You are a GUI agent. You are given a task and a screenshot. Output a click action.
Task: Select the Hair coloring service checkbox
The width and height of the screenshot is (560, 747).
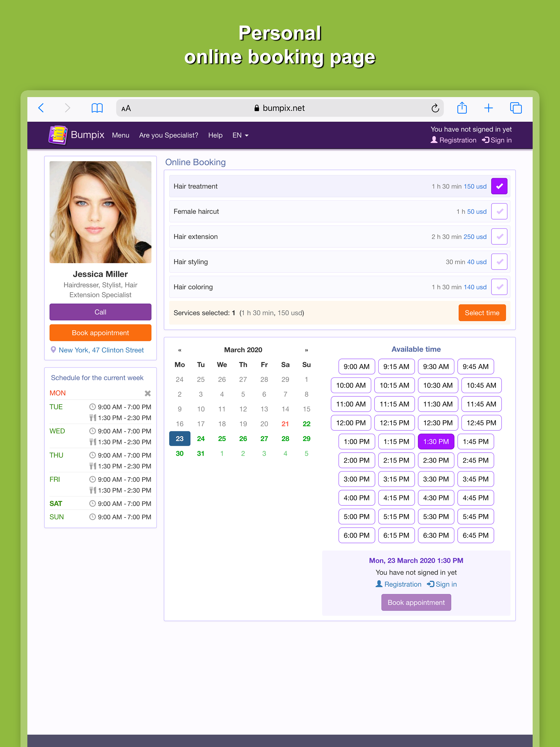(x=499, y=287)
